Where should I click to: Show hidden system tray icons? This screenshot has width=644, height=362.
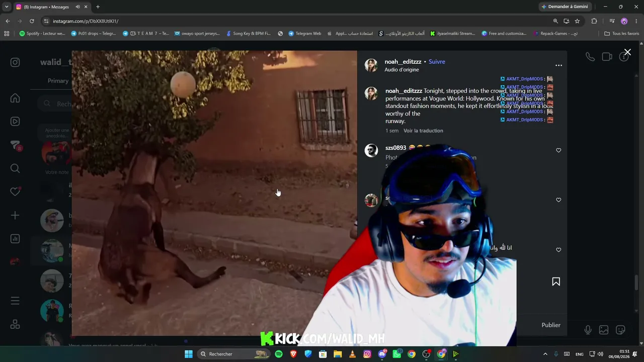545,354
